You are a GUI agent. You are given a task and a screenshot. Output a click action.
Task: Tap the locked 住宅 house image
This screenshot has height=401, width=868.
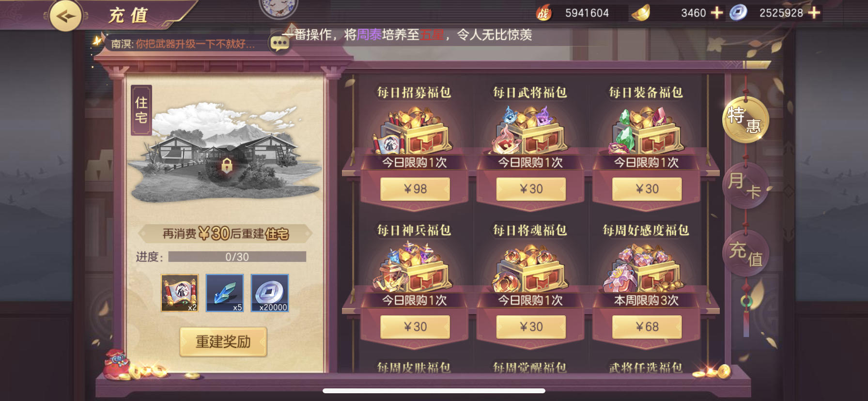[x=225, y=153]
